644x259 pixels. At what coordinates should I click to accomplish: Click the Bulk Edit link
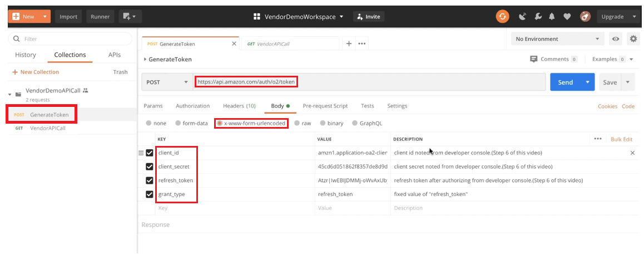[x=622, y=139]
